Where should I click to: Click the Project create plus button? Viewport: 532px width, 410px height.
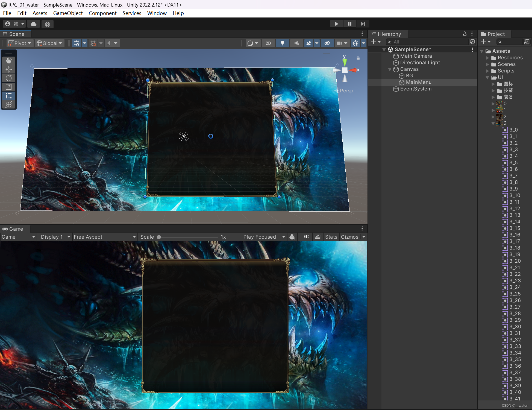(x=486, y=42)
